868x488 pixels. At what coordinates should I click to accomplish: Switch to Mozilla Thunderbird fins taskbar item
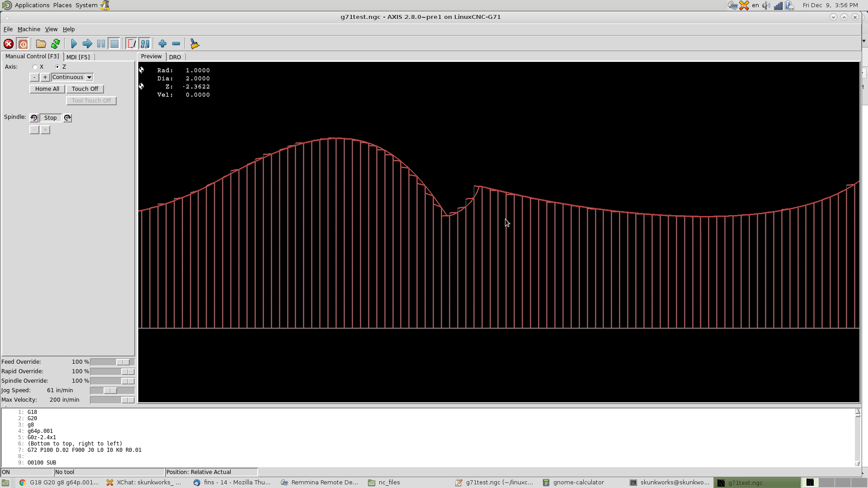pos(232,483)
